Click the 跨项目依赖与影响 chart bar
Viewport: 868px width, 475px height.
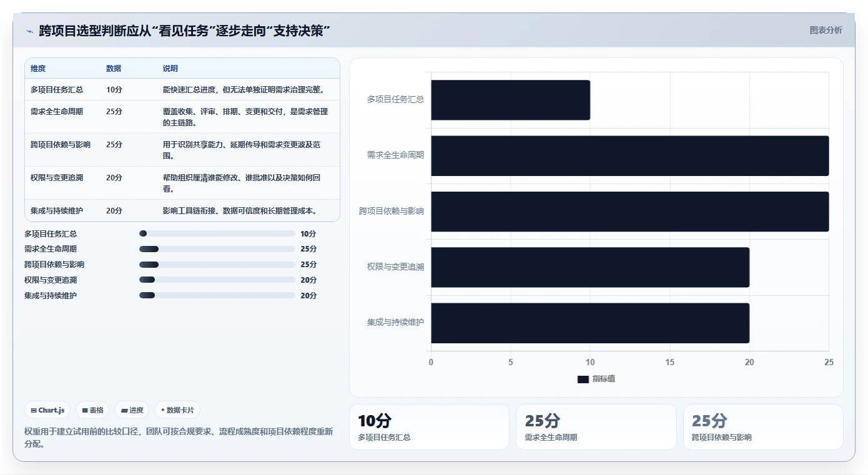click(x=630, y=212)
